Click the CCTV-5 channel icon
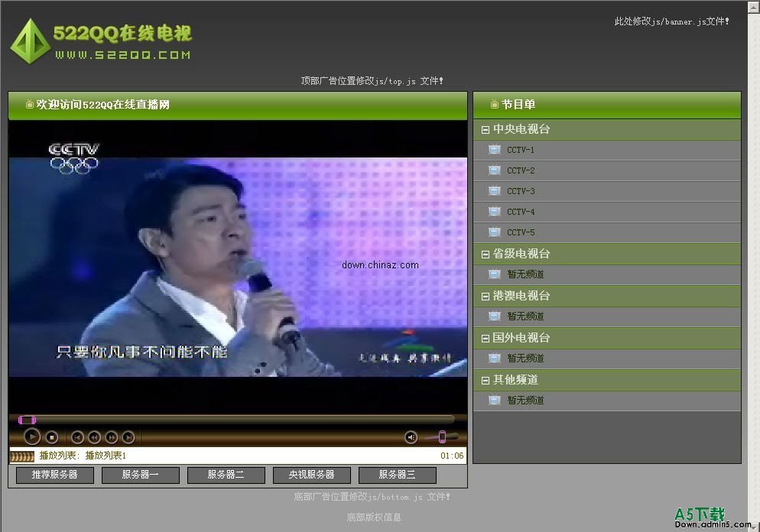 point(494,232)
